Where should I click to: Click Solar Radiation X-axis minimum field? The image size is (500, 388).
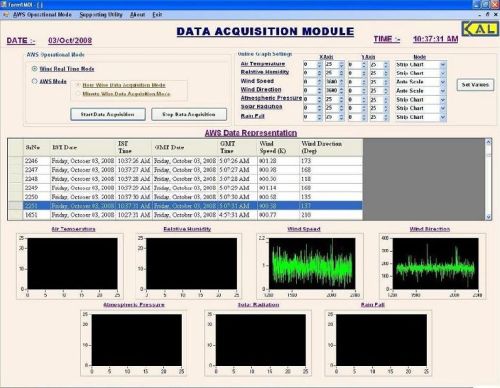click(310, 108)
